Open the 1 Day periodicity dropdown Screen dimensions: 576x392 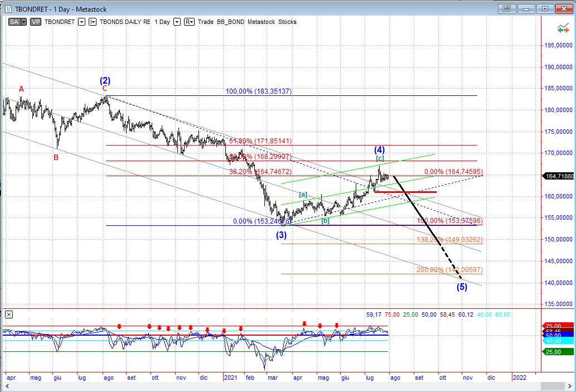(x=177, y=22)
